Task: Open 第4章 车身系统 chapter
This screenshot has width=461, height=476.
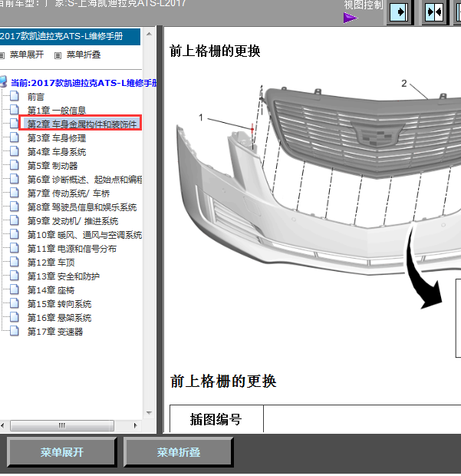Action: point(57,152)
